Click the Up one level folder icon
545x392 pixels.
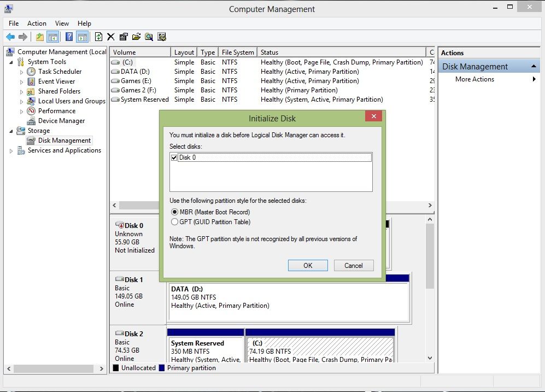40,37
